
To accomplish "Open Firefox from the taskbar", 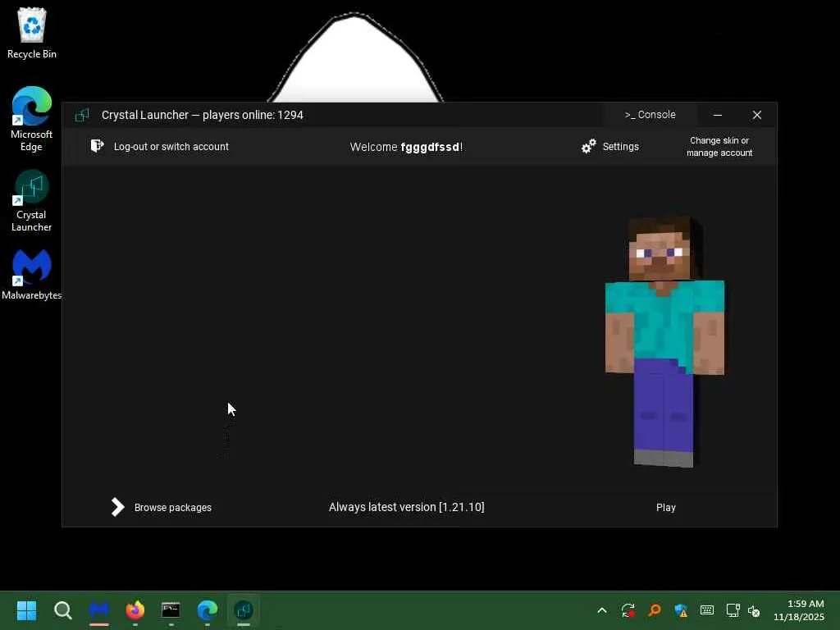I will [x=135, y=609].
